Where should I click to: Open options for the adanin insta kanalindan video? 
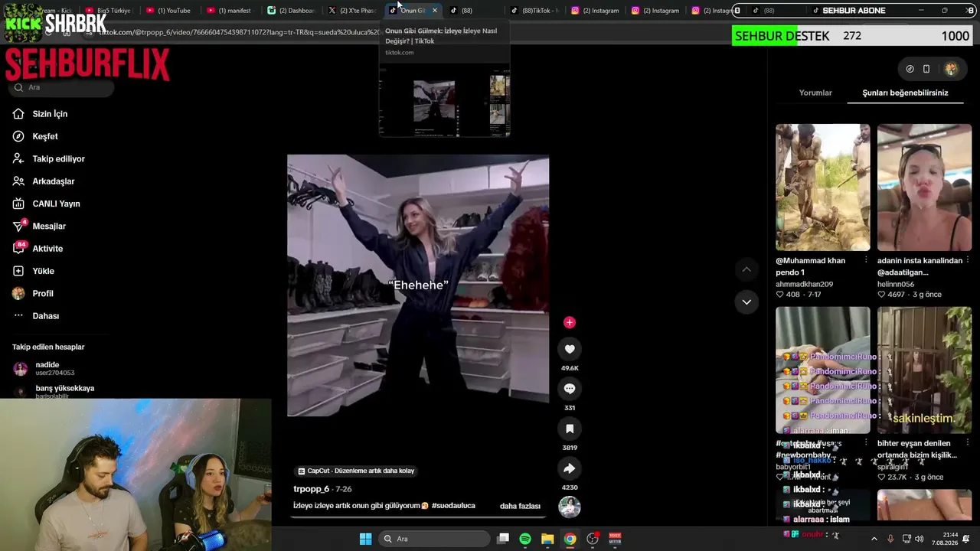(968, 260)
